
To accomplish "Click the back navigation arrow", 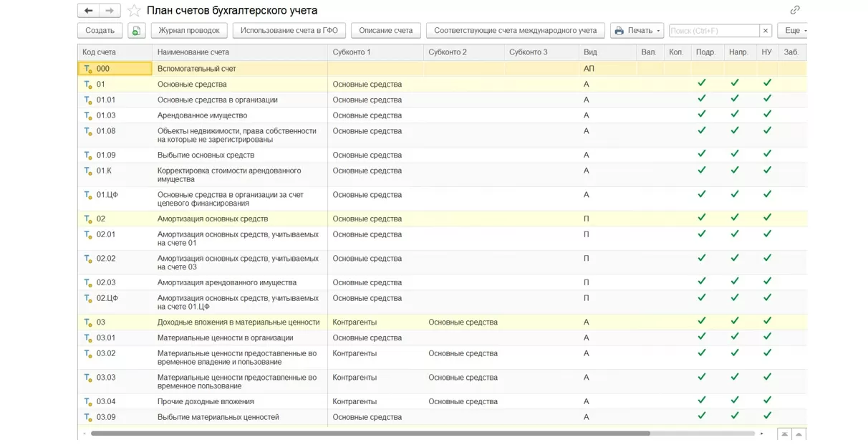I will (88, 11).
